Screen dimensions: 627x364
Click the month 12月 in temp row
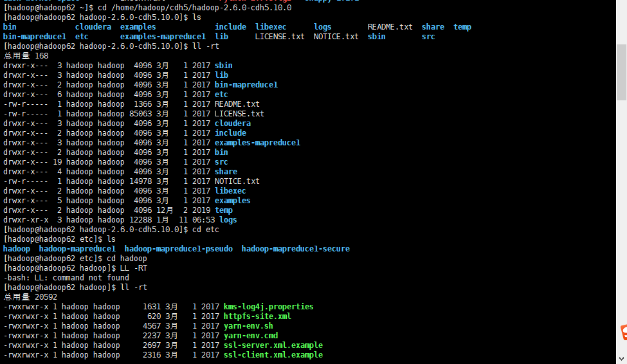165,210
